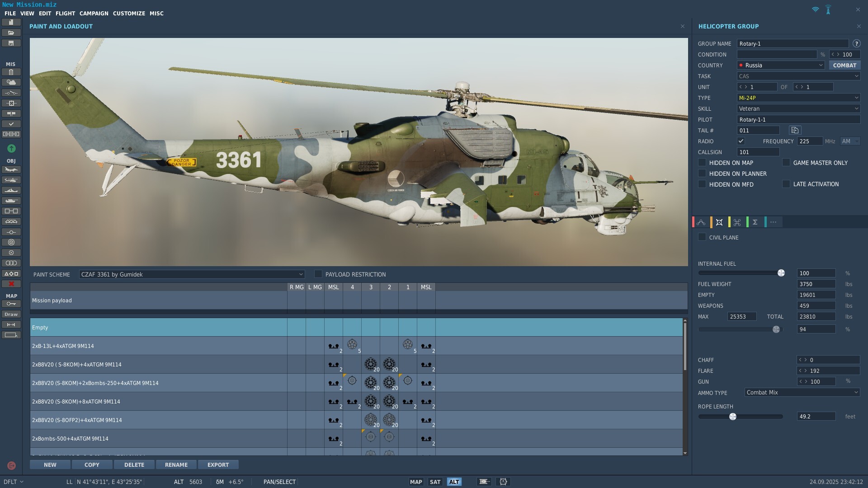Screen dimensions: 868x488
Task: Click the tail number copy icon
Action: click(795, 130)
